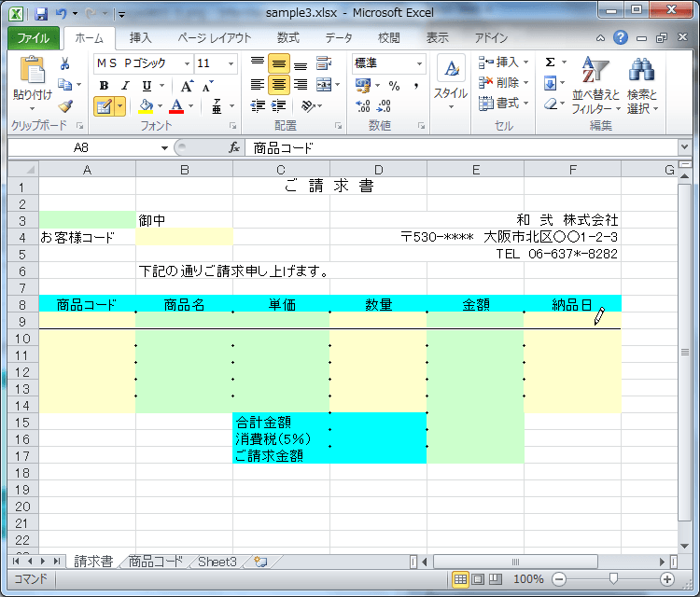The image size is (700, 597).
Task: Click merge and center icon
Action: point(324,84)
